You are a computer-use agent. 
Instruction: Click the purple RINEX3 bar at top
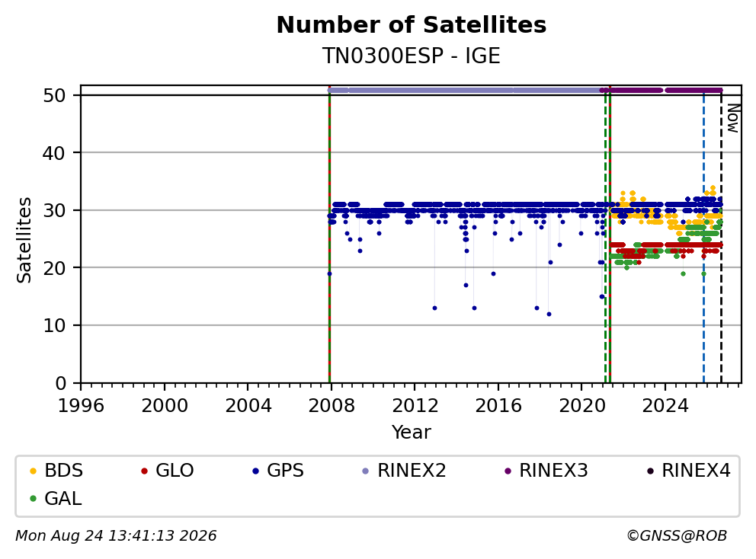pos(661,90)
